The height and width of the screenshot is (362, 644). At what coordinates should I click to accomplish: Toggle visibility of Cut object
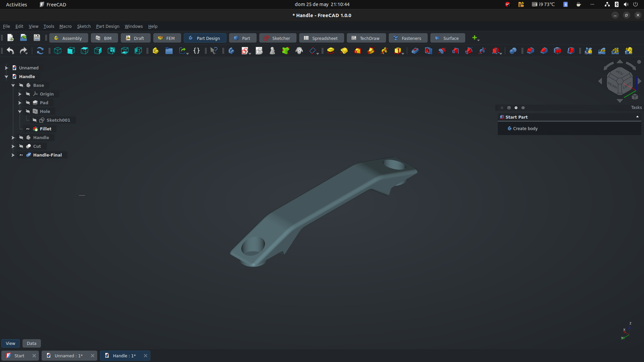coord(21,146)
